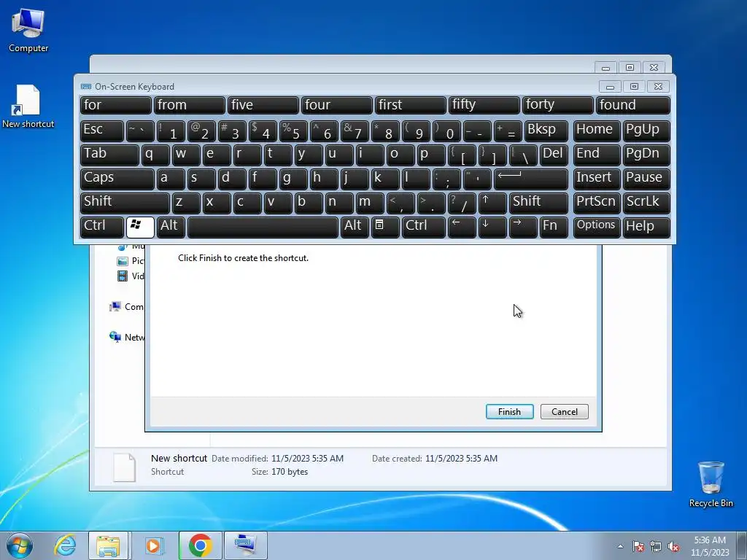Launch Internet Explorer from taskbar

tap(65, 545)
